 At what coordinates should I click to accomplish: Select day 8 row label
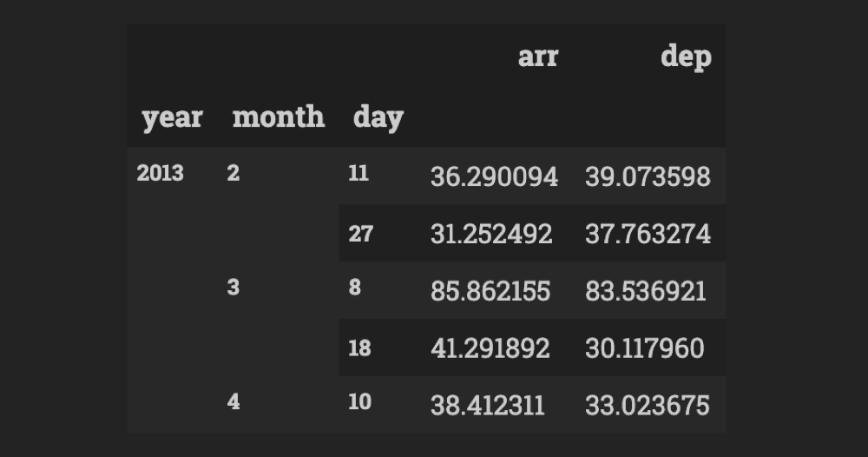pos(355,288)
